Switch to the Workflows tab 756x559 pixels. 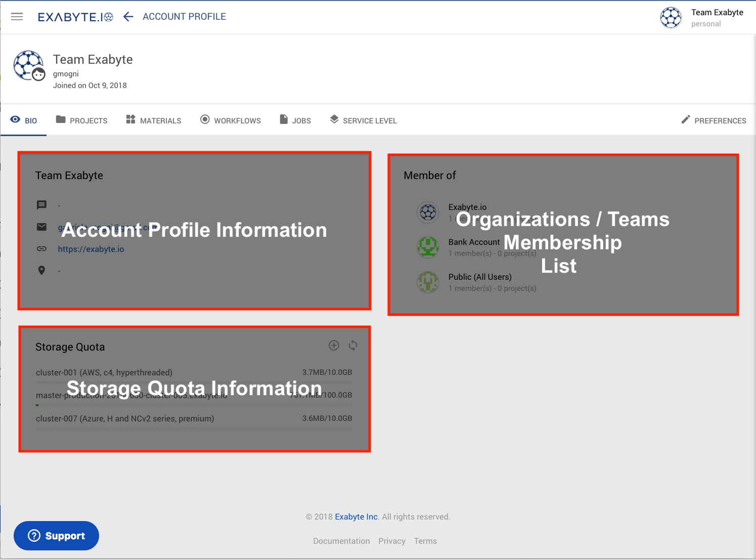(231, 120)
